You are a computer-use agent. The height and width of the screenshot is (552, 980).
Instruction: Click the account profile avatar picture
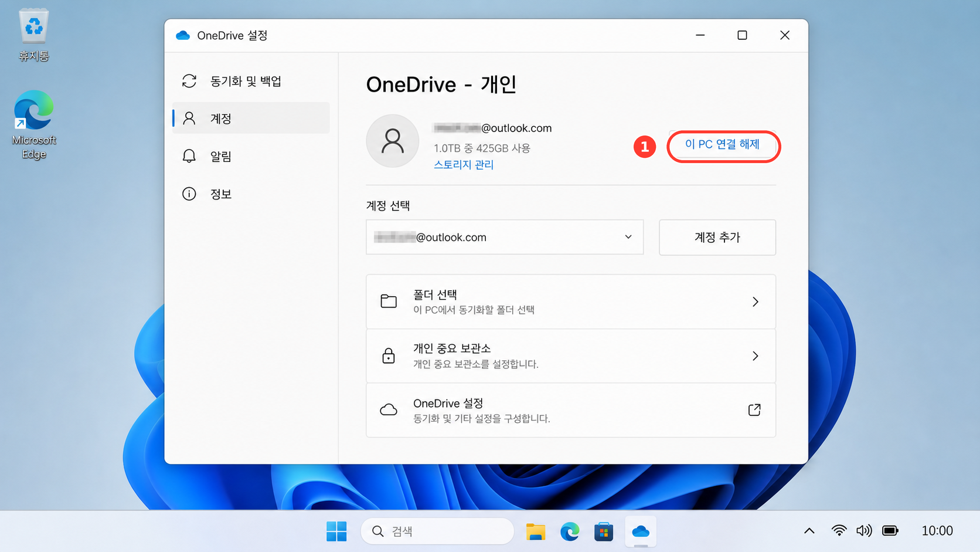(x=392, y=141)
